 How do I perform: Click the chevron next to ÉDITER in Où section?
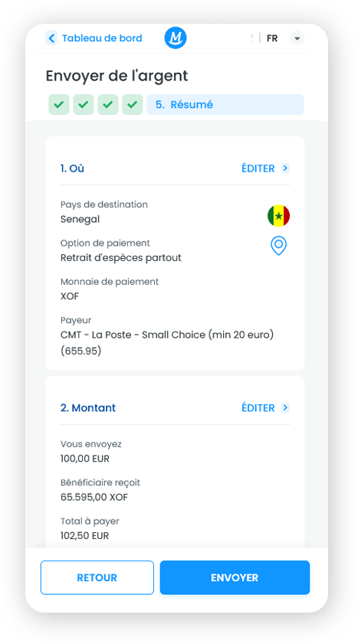pos(285,168)
